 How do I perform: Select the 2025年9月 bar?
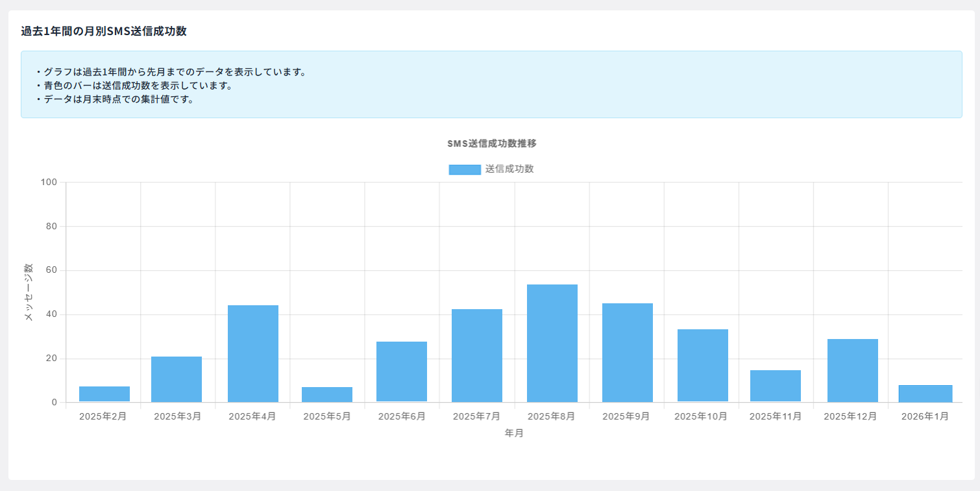[x=628, y=353]
